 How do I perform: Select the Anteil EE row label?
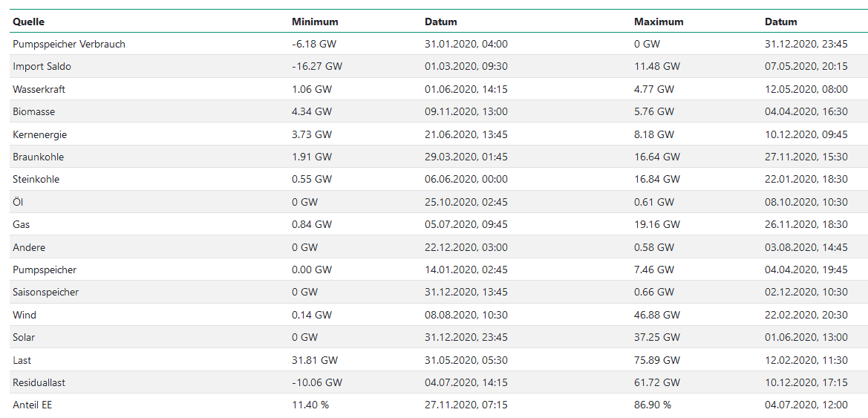pyautogui.click(x=32, y=405)
